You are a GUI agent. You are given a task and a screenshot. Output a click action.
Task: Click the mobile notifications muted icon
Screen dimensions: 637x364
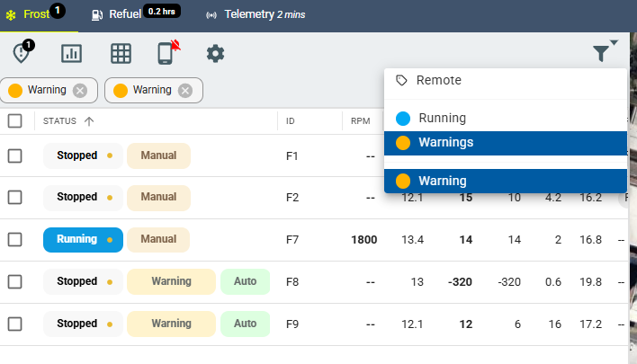(166, 53)
